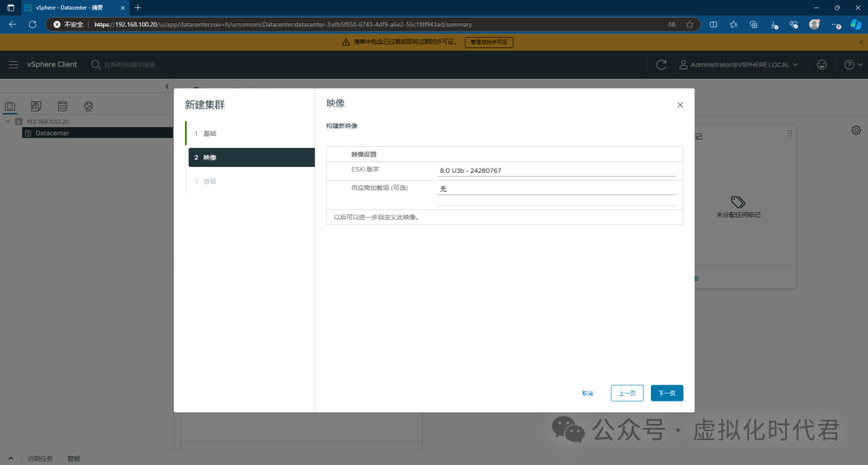Dismiss the license warning banner
This screenshot has width=868, height=465.
(x=861, y=42)
